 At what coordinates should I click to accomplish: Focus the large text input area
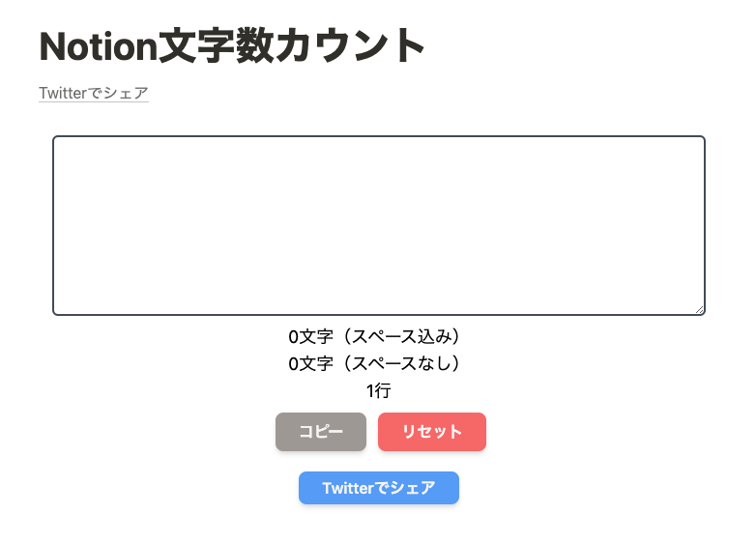click(378, 225)
